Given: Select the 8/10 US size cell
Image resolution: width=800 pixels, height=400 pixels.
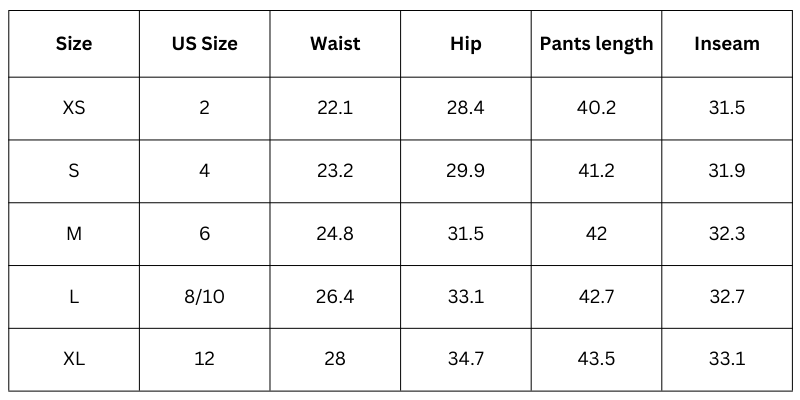Looking at the screenshot, I should tap(204, 296).
